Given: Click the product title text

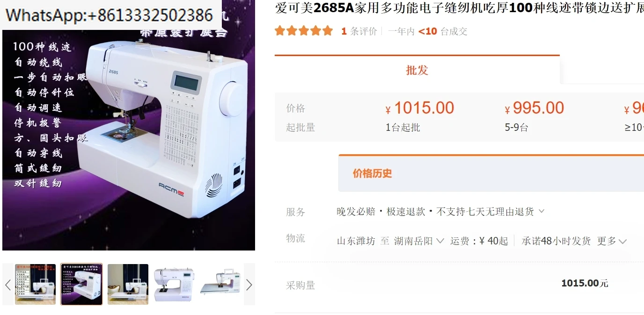Looking at the screenshot, I should (459, 8).
